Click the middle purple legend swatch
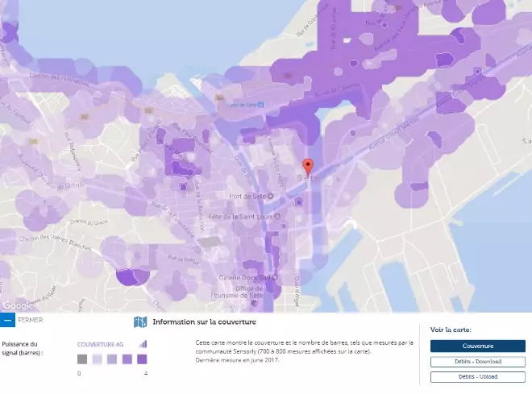Image resolution: width=532 pixels, height=394 pixels. click(112, 359)
